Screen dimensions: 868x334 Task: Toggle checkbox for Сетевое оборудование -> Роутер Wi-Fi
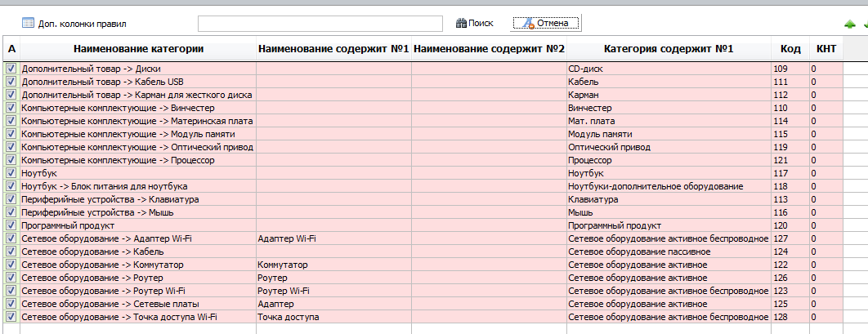pyautogui.click(x=11, y=291)
